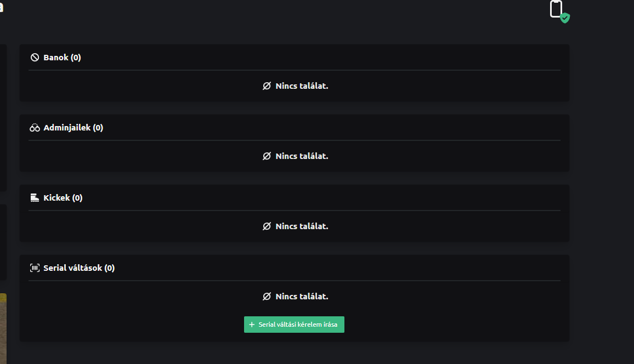This screenshot has height=364, width=634.
Task: Click the barcode icon beside Serial váltások
Action: [35, 268]
